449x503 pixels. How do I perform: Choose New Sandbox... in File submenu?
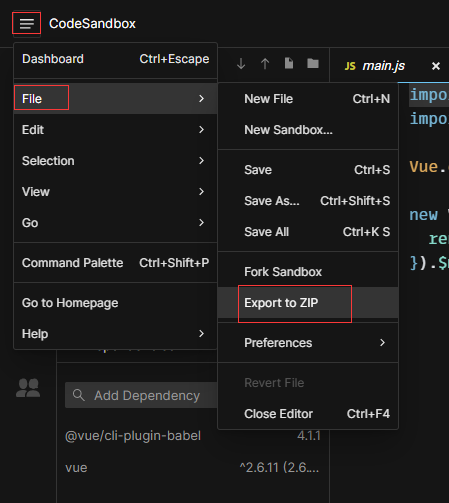tap(308, 130)
